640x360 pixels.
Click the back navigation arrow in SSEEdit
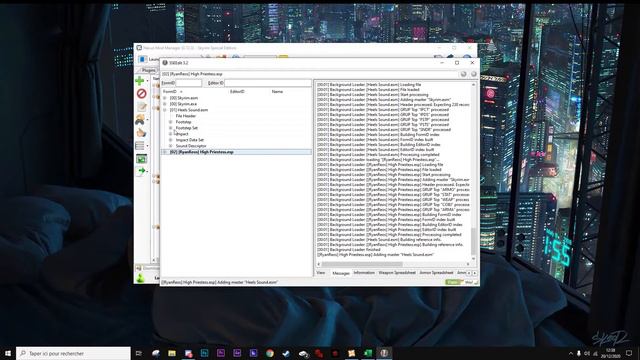pos(463,74)
